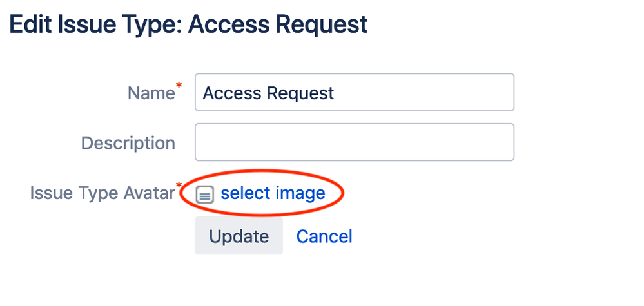Image resolution: width=644 pixels, height=306 pixels.
Task: Click the Description field label
Action: pyautogui.click(x=128, y=143)
